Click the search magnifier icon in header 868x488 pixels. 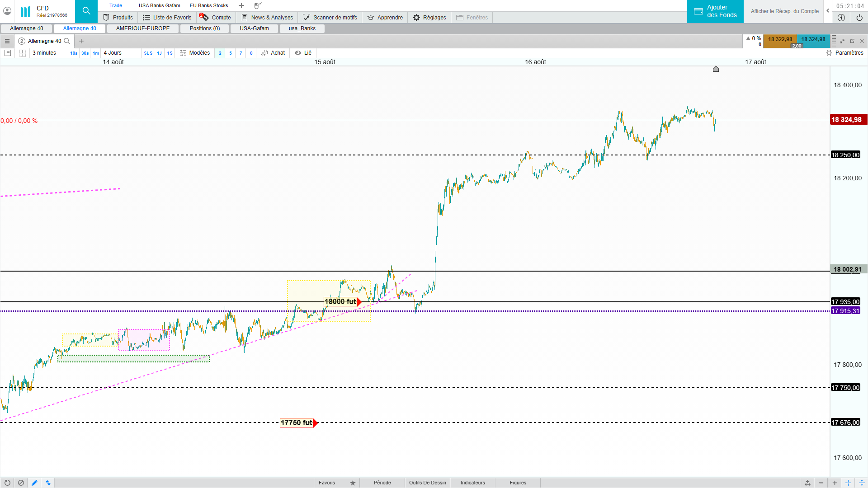(86, 11)
